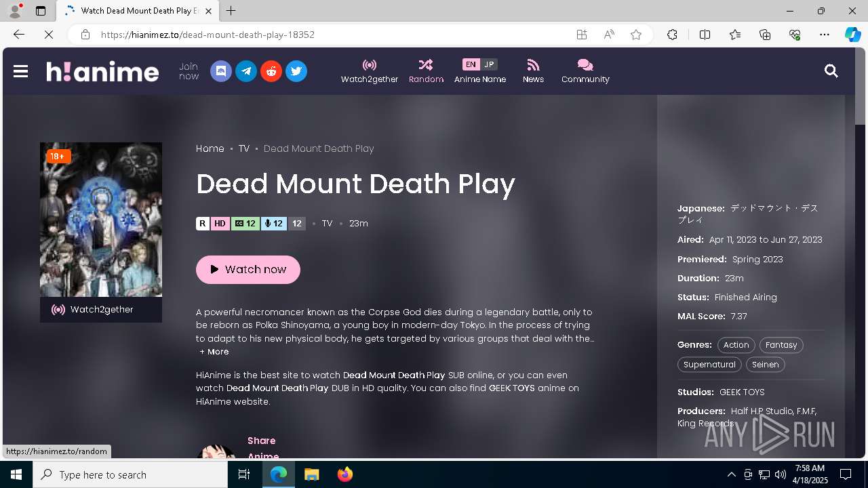The width and height of the screenshot is (868, 488).
Task: Open the Community section
Action: pos(585,71)
